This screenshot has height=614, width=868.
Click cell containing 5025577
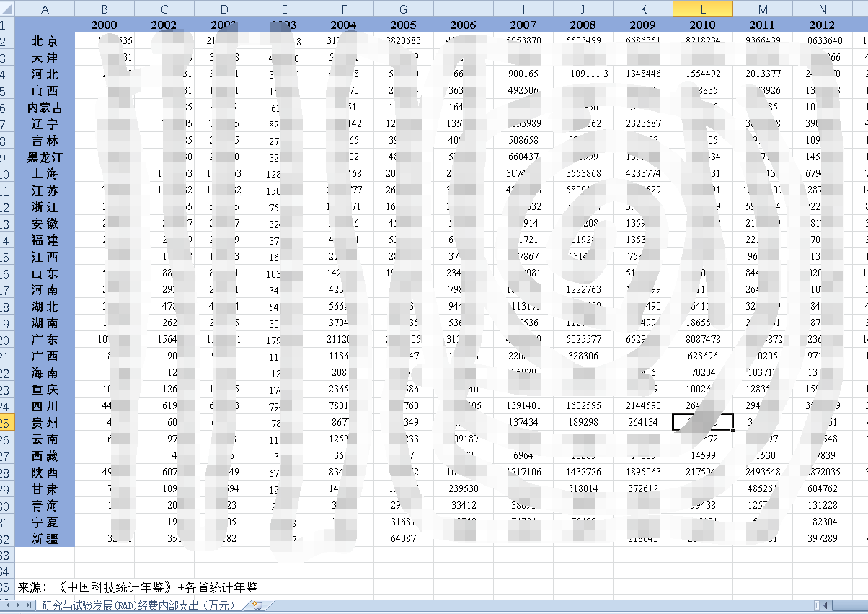pyautogui.click(x=583, y=340)
